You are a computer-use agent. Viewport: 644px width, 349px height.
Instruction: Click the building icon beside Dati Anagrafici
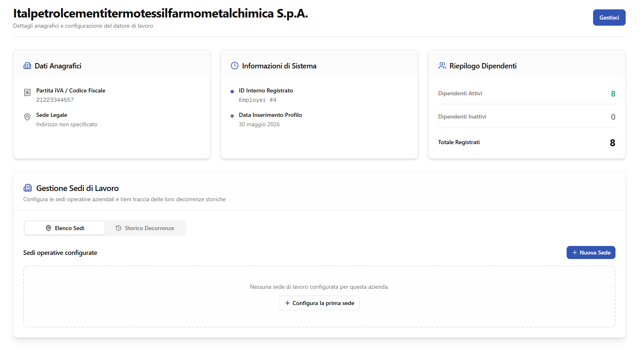[x=27, y=66]
